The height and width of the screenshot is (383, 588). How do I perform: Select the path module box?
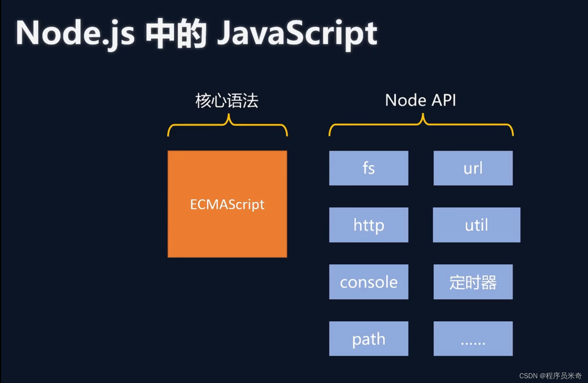coord(369,338)
